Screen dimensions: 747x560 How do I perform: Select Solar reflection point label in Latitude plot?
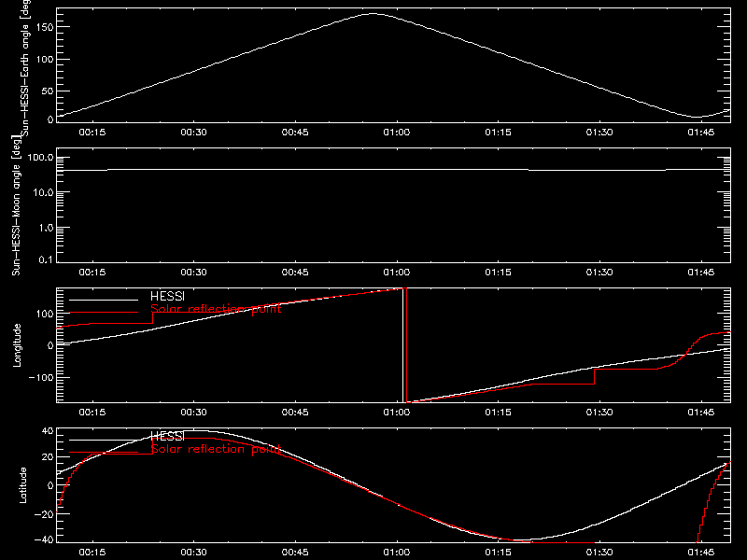click(x=216, y=449)
